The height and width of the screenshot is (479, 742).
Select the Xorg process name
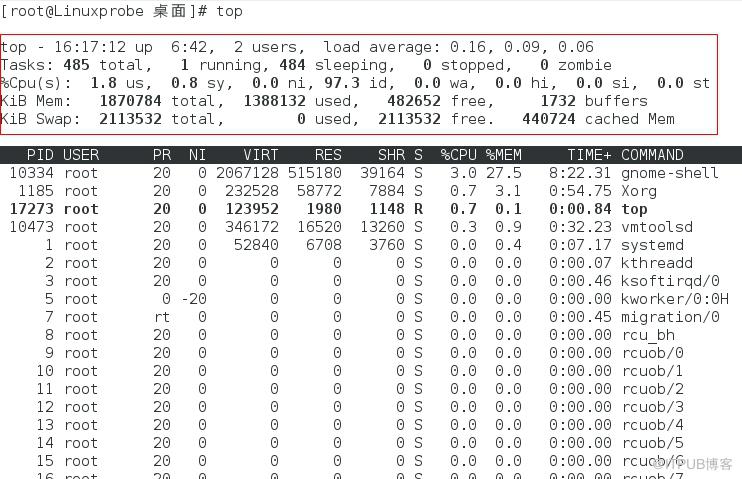click(639, 191)
